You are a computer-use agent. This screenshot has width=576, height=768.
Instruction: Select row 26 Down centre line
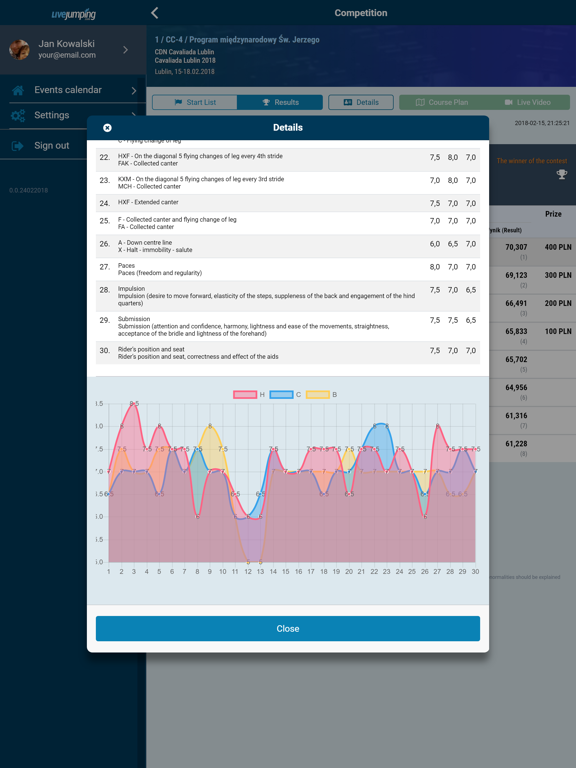pyautogui.click(x=288, y=246)
